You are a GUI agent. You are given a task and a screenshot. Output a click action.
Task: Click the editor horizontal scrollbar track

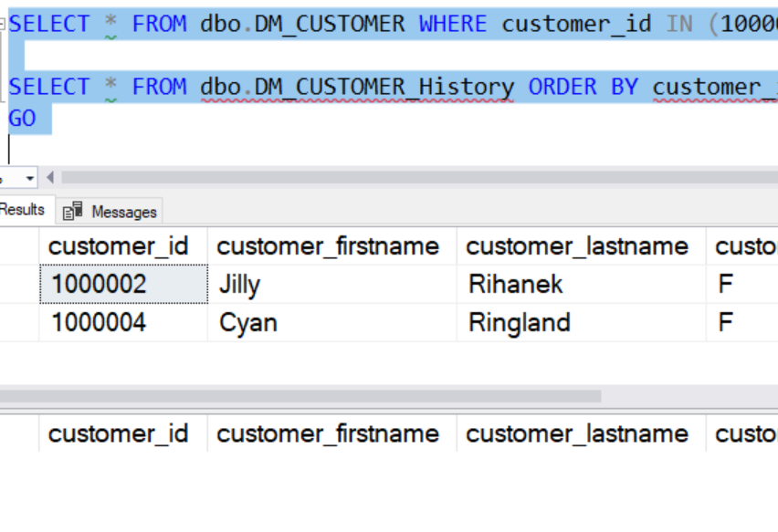point(411,178)
